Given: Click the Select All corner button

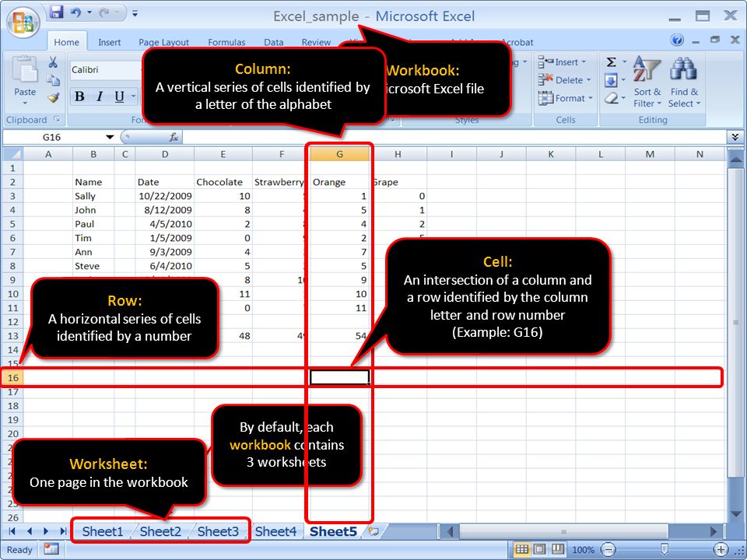Looking at the screenshot, I should [x=12, y=154].
